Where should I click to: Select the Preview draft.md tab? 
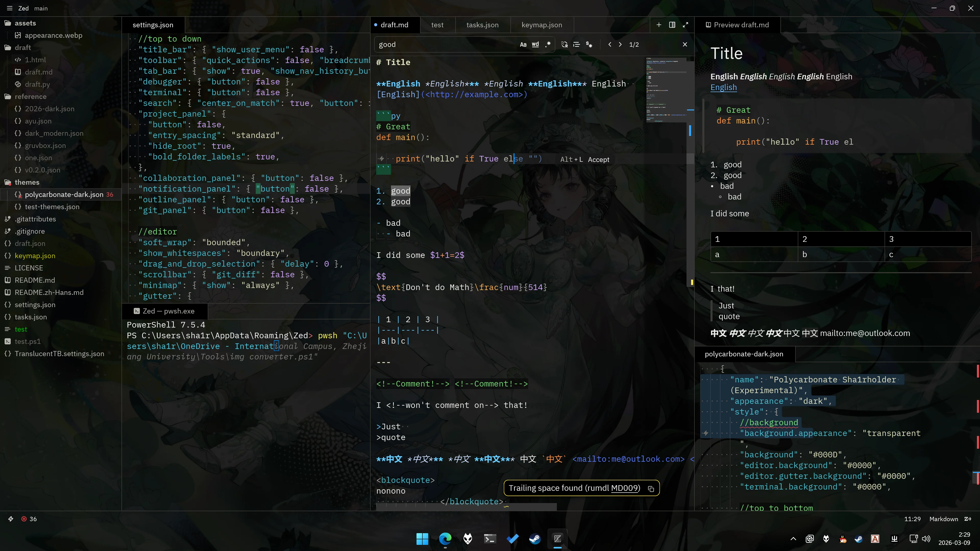pyautogui.click(x=737, y=25)
